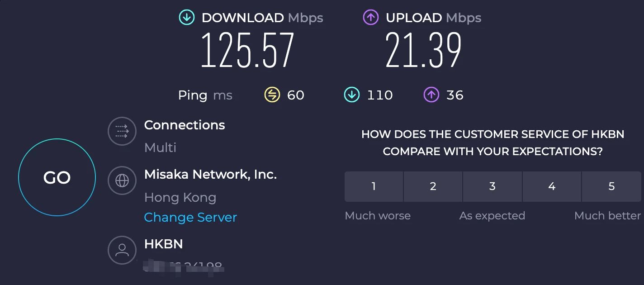Click the download arrow icon beside DOWNLOAD
This screenshot has height=285, width=644.
point(186,18)
